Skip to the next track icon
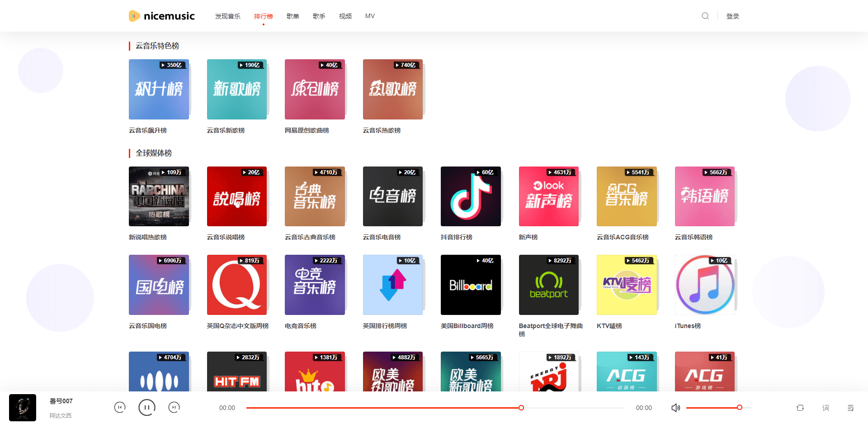The width and height of the screenshot is (868, 424). click(x=174, y=407)
